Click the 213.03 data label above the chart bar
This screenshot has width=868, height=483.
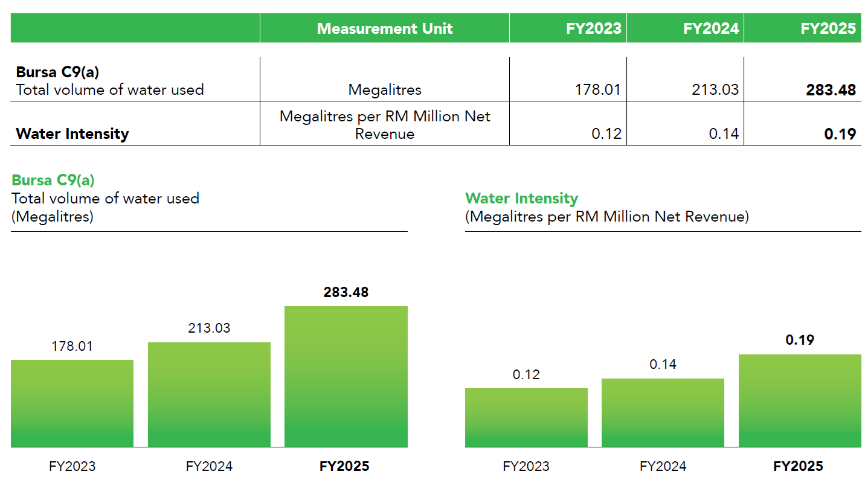point(209,328)
